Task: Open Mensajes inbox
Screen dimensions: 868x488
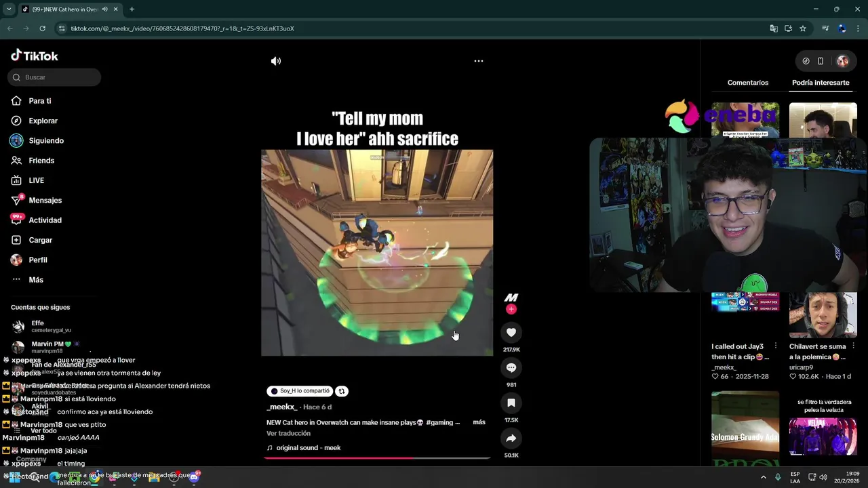Action: pyautogui.click(x=45, y=201)
